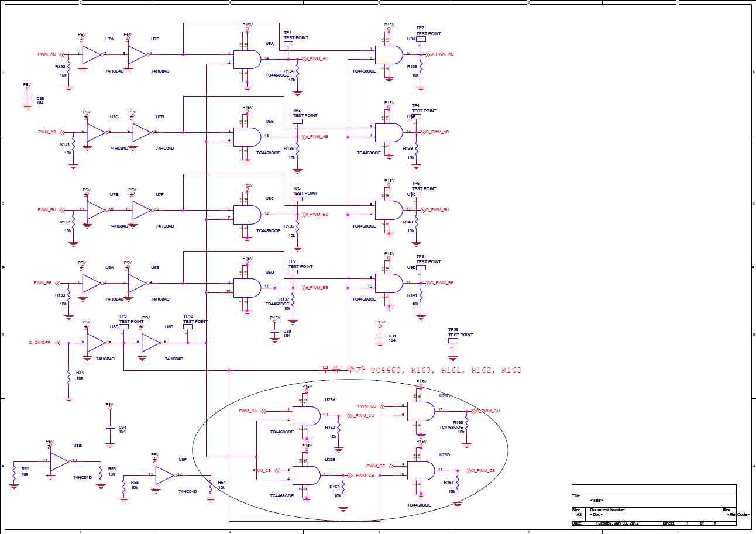Click the U6A AND gate symbol
This screenshot has height=534, width=756.
point(246,59)
